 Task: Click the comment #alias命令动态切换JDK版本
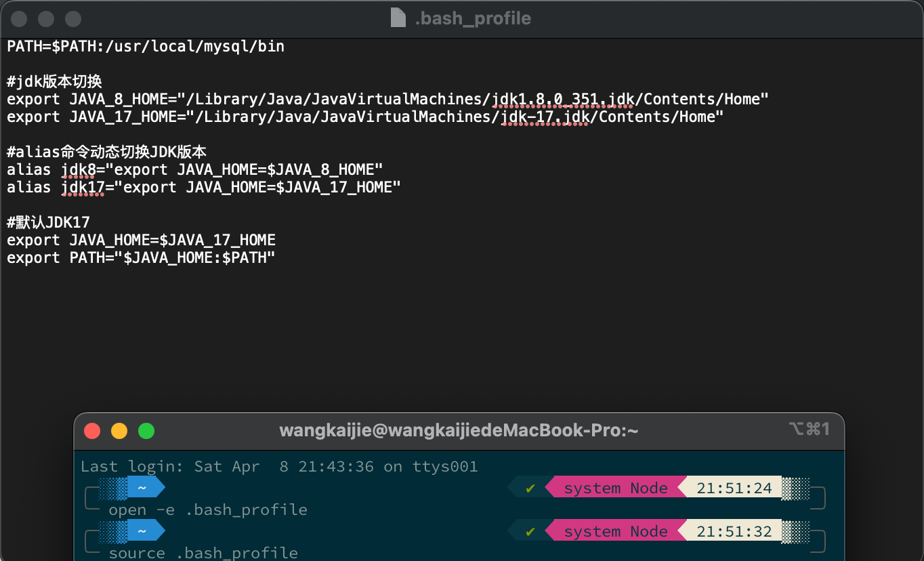tap(106, 151)
